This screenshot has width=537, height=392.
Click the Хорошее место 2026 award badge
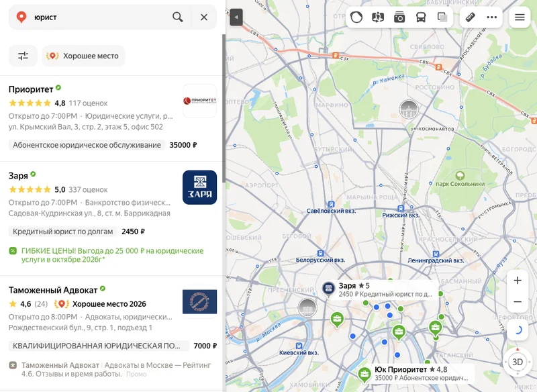100,304
